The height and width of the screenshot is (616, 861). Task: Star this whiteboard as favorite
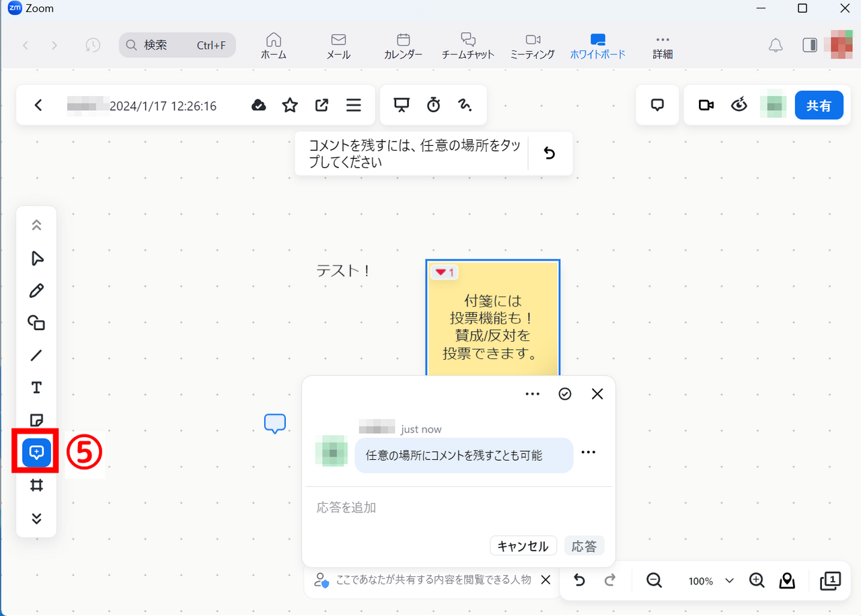tap(290, 106)
